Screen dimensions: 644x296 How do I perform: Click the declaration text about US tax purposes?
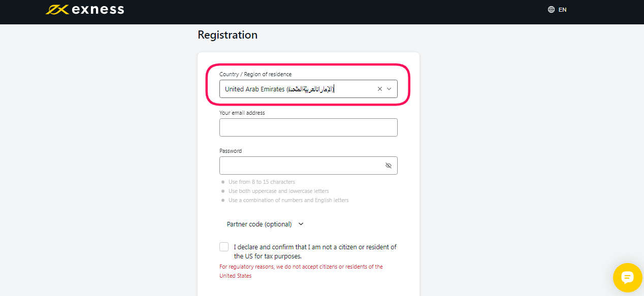point(315,251)
